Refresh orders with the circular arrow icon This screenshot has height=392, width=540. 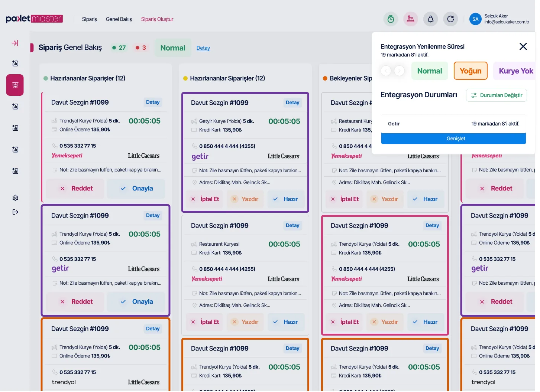[x=450, y=19]
